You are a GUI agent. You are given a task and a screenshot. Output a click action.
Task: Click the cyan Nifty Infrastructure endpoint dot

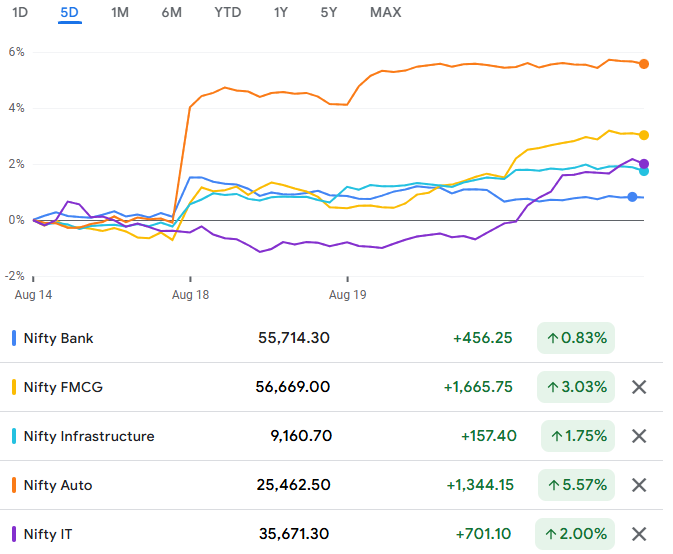pos(644,171)
